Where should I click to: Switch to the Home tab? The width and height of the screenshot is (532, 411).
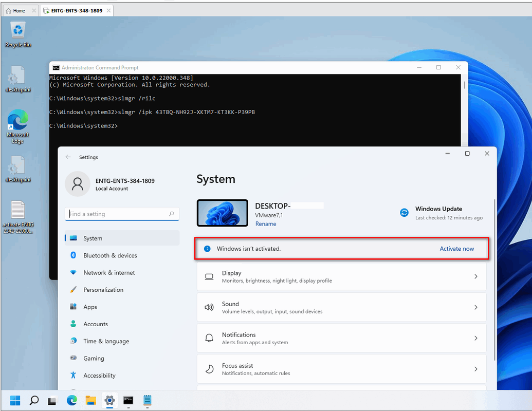[x=21, y=10]
